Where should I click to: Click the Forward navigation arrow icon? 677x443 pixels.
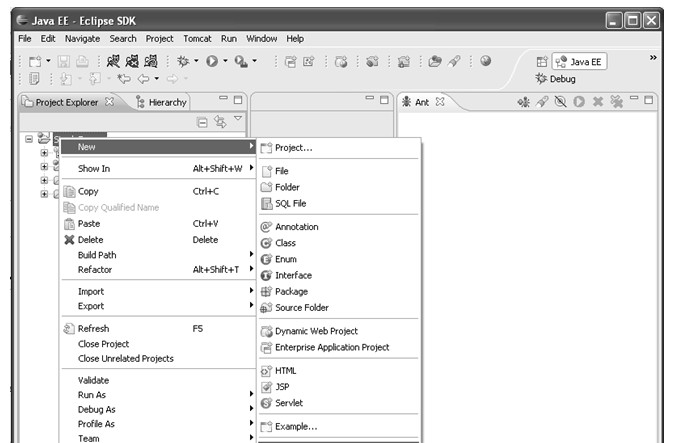(172, 79)
